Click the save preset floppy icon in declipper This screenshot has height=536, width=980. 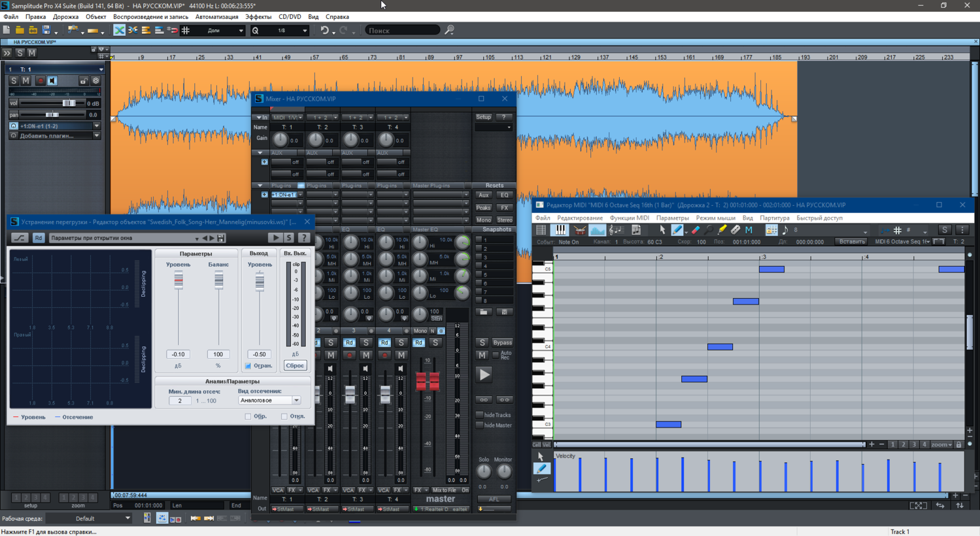pos(221,238)
